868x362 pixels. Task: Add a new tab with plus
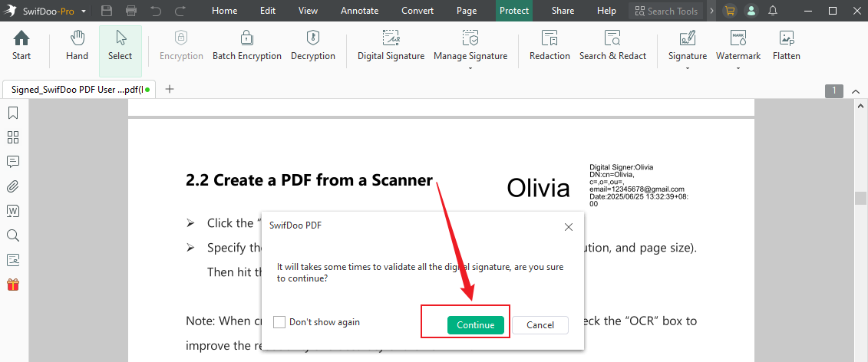tap(170, 88)
